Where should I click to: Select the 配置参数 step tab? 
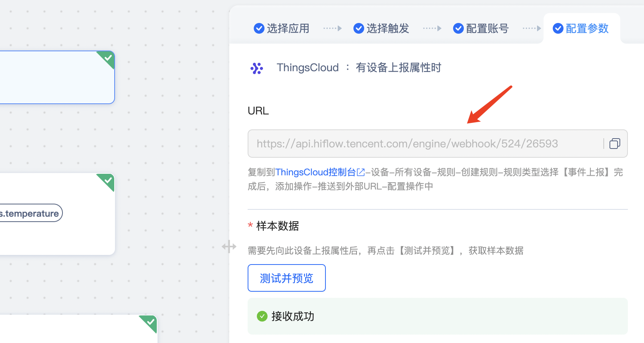coord(581,28)
